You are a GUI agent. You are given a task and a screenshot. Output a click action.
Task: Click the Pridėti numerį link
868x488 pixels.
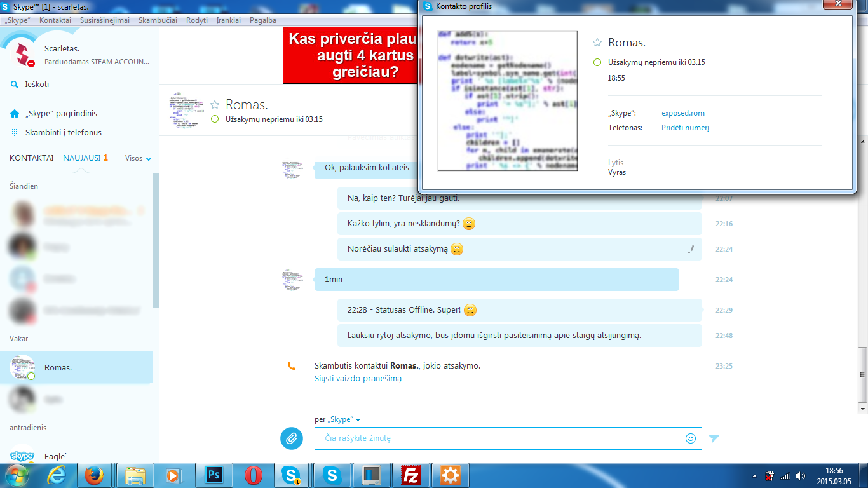click(x=685, y=128)
